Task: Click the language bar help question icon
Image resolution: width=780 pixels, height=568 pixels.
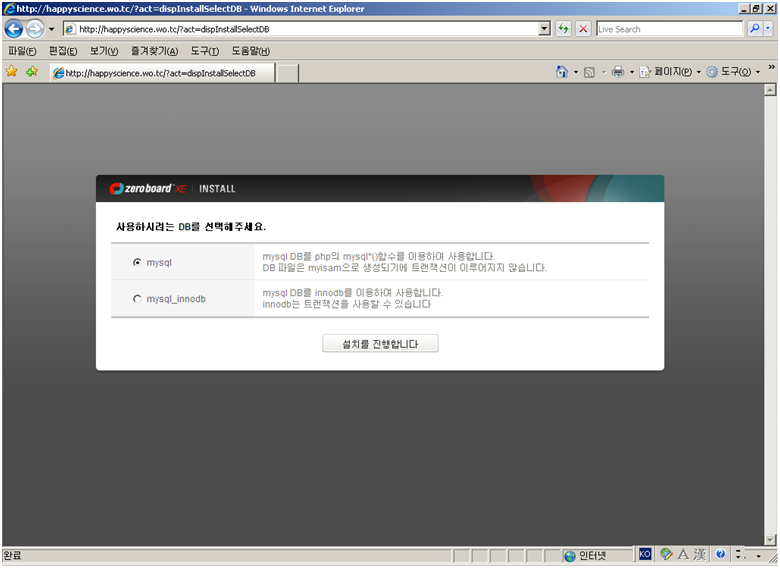Action: [720, 554]
